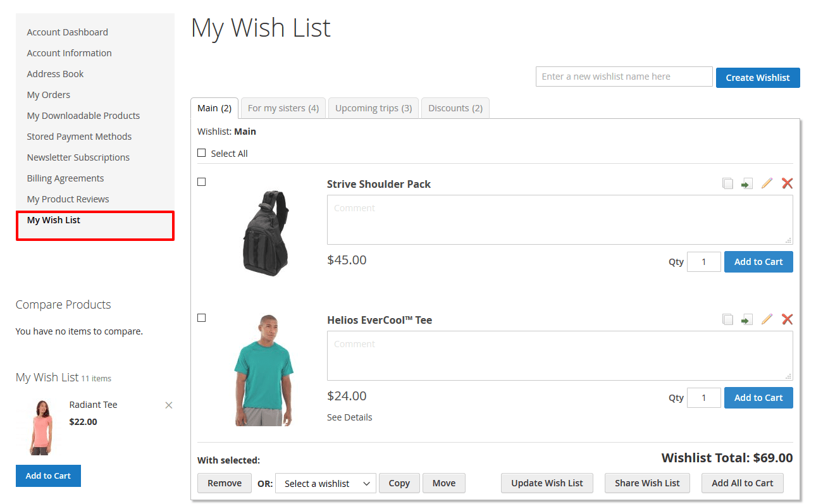
Task: Delete Strive Shoulder Pack using the red X
Action: point(787,183)
